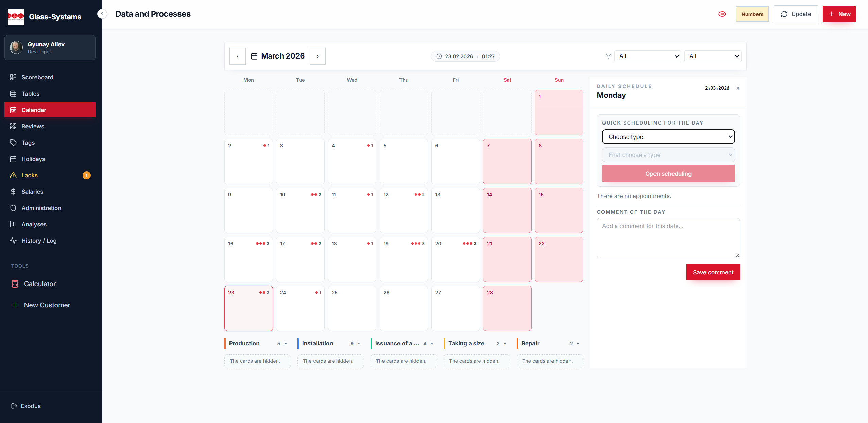The image size is (868, 423).
Task: Select the Tables icon in the sidebar
Action: click(x=13, y=94)
